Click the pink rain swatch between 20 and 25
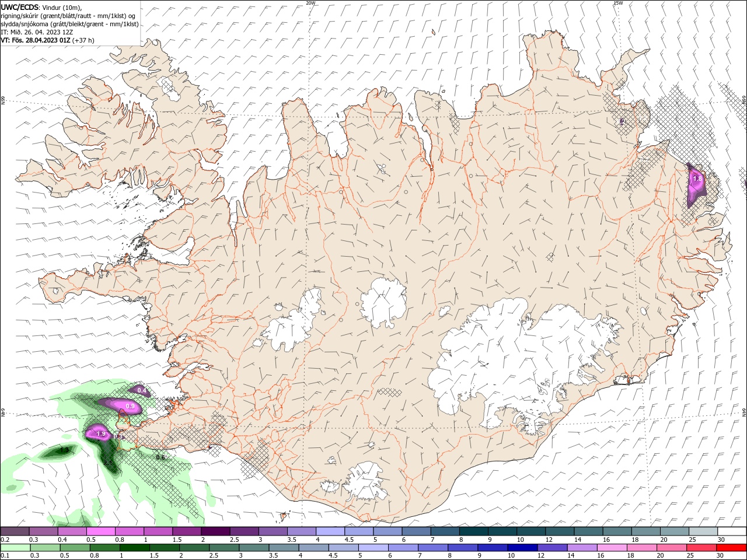The image size is (747, 560). coord(672,548)
